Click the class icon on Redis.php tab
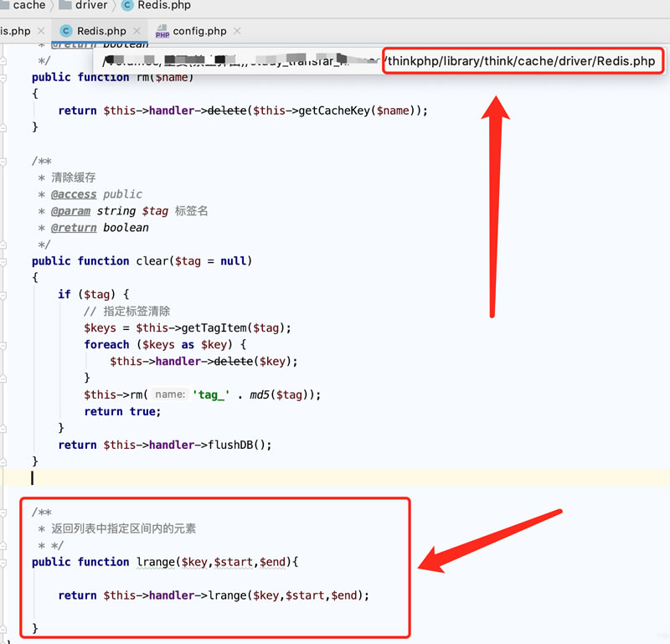This screenshot has height=644, width=670. pyautogui.click(x=66, y=31)
